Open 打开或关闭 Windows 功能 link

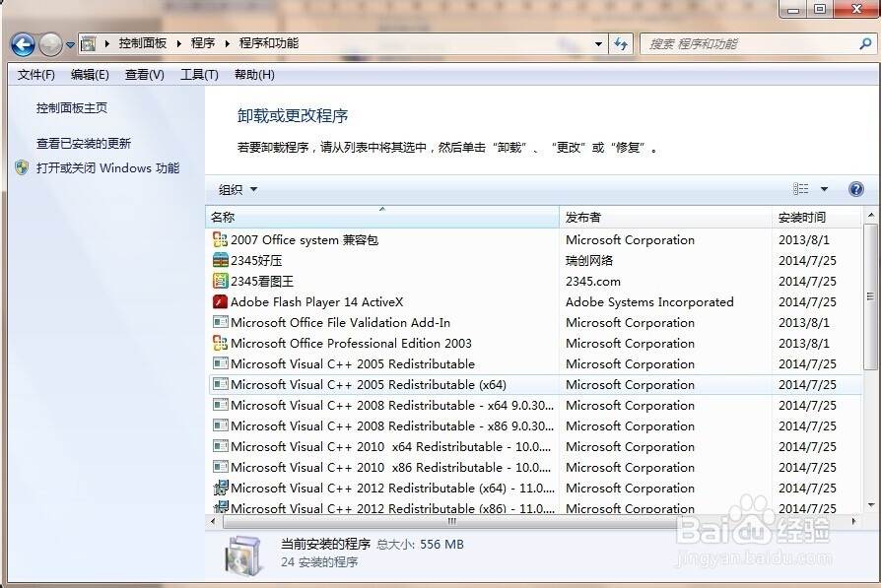tap(107, 167)
